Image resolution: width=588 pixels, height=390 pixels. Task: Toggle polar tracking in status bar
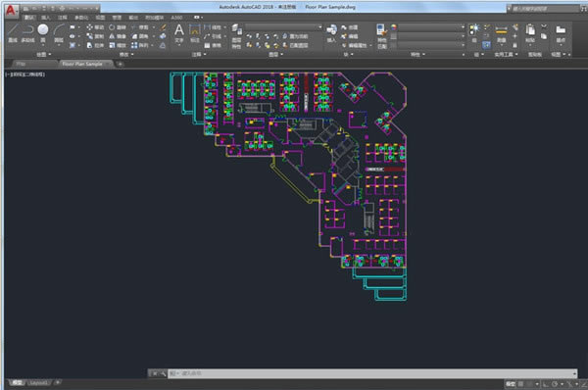(x=555, y=384)
